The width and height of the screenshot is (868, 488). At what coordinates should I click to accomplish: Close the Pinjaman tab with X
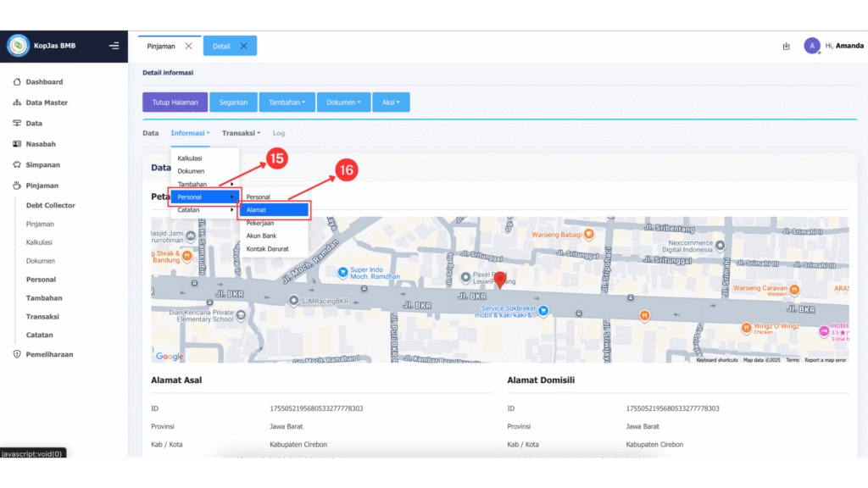pyautogui.click(x=188, y=46)
